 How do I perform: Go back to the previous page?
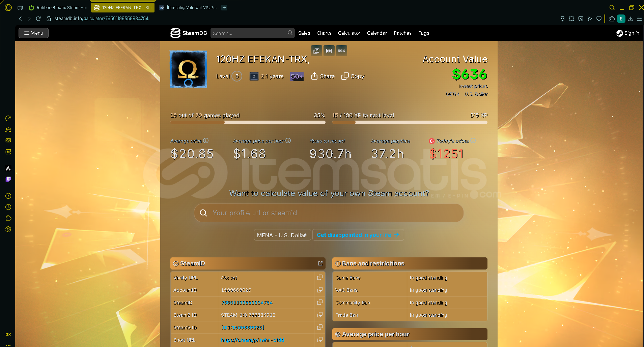click(20, 19)
